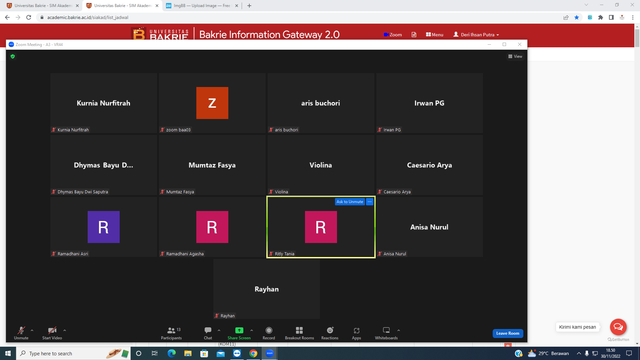Open notification center on taskbar
The width and height of the screenshot is (640, 360).
[629, 353]
